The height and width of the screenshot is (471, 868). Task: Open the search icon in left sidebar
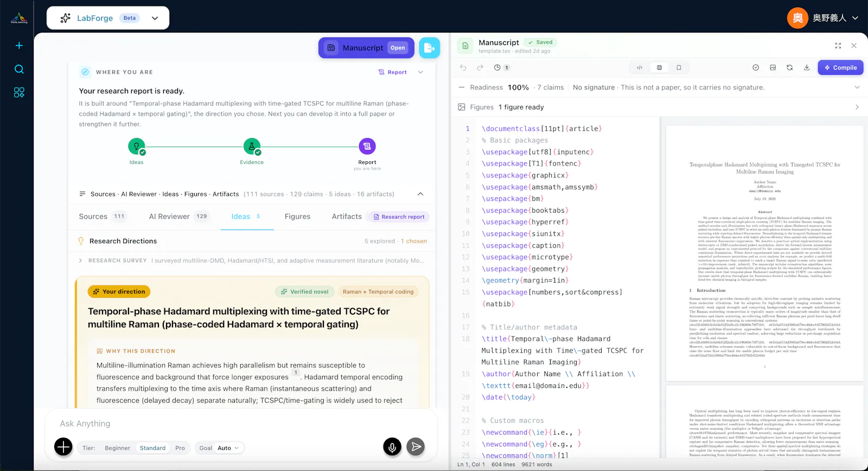pos(19,69)
